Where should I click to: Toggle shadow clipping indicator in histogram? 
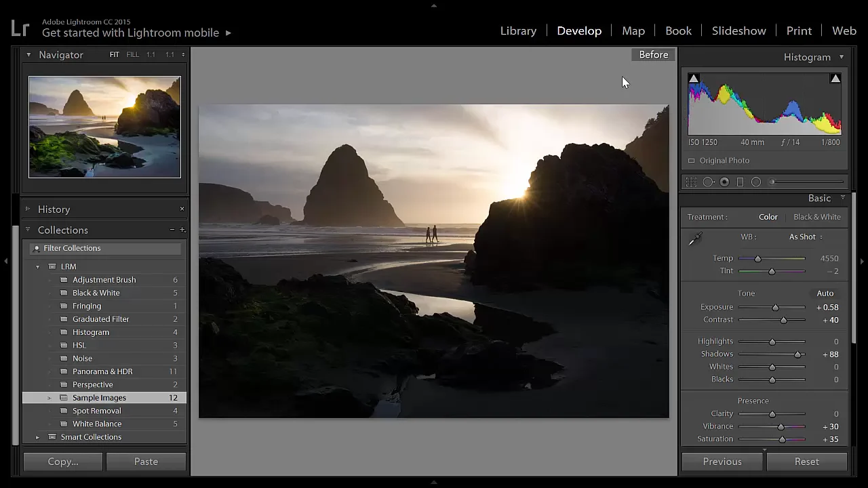[x=694, y=79]
